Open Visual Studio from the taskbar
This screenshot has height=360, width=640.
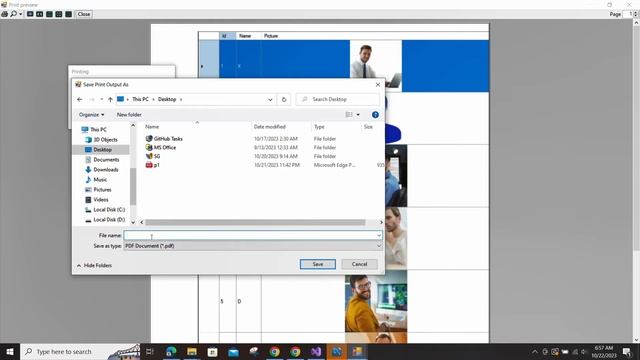[x=316, y=351]
